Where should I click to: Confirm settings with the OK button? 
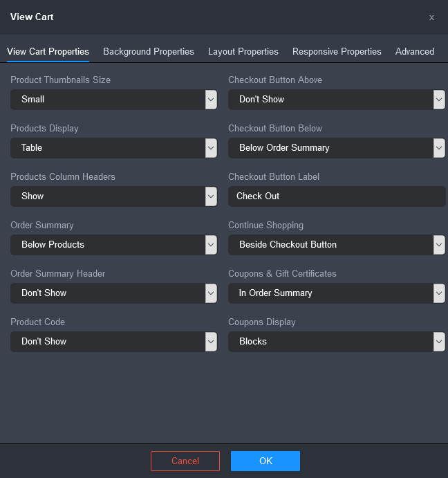[x=265, y=461]
